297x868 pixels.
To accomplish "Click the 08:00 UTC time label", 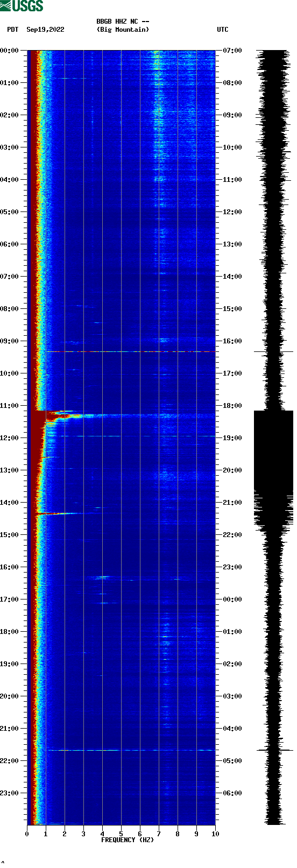I will point(232,83).
